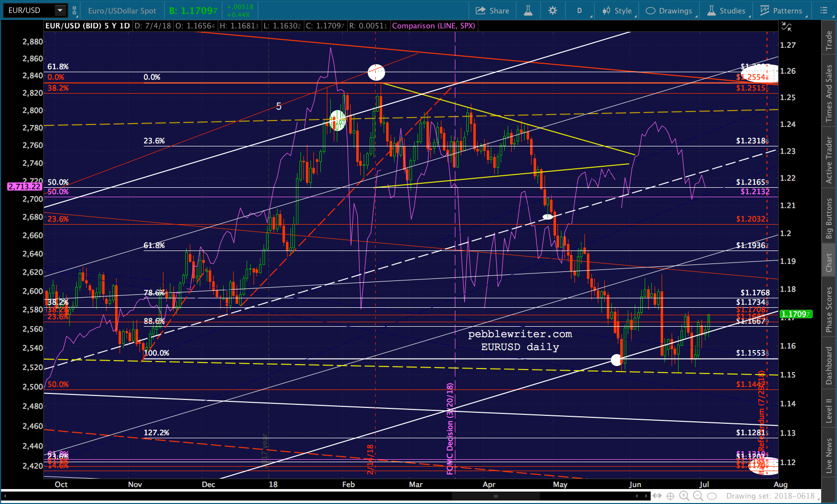837x504 pixels.
Task: Click the EUR/USD (BID) 5 Y 1D title
Action: coord(88,26)
